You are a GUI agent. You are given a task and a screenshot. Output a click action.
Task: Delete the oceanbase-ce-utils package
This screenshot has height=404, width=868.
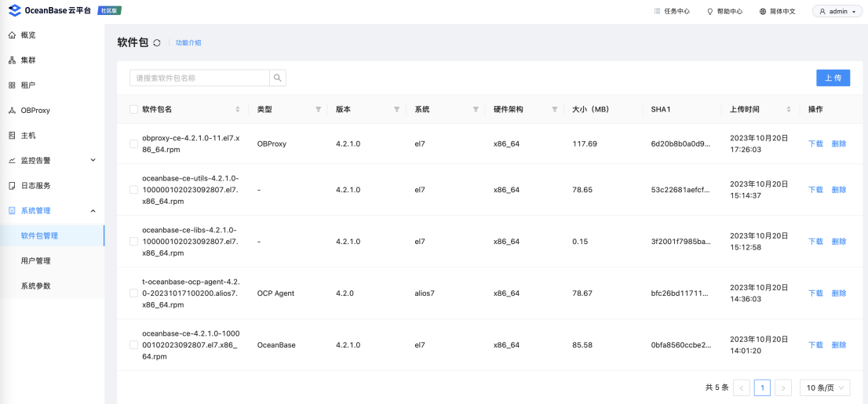tap(839, 190)
